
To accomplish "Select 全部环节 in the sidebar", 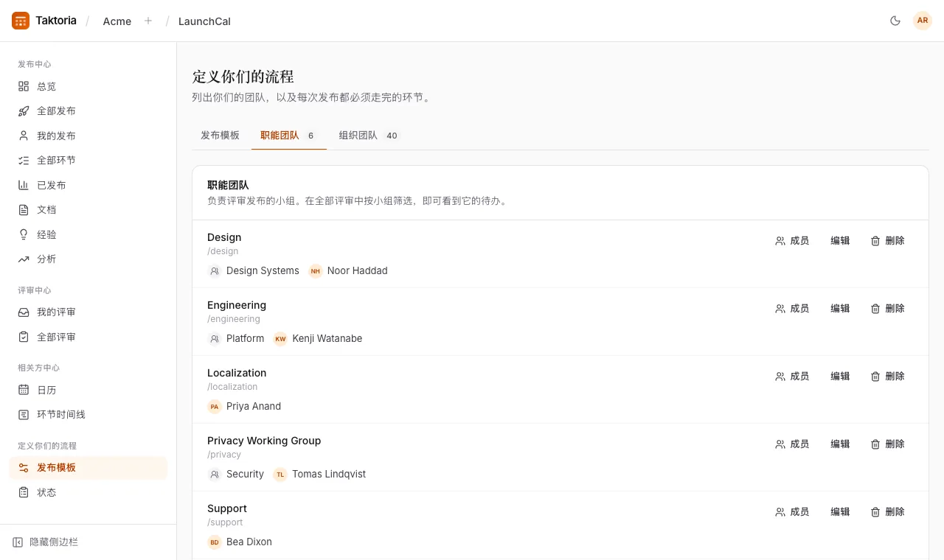I will (88, 161).
